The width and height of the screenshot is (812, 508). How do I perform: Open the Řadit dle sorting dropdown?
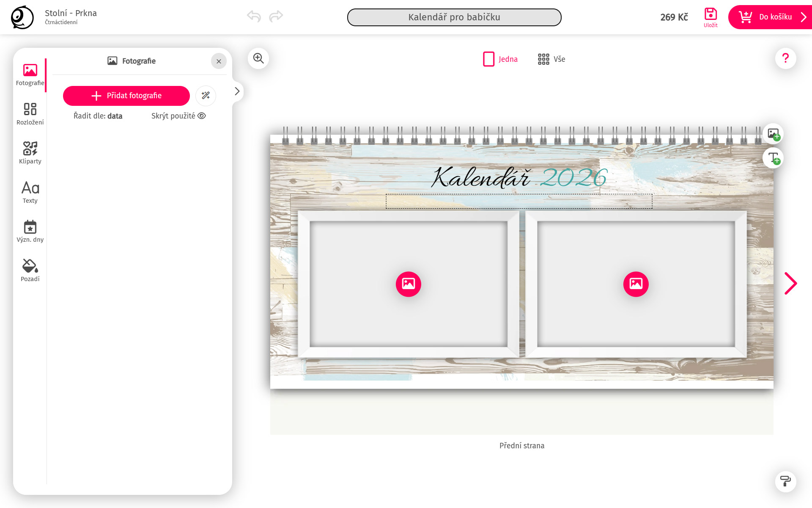click(97, 116)
